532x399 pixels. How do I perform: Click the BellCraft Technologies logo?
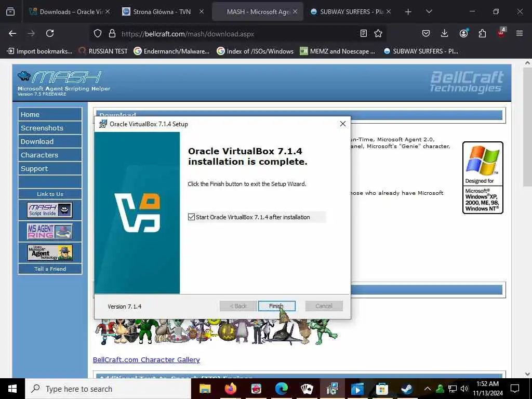pos(467,82)
